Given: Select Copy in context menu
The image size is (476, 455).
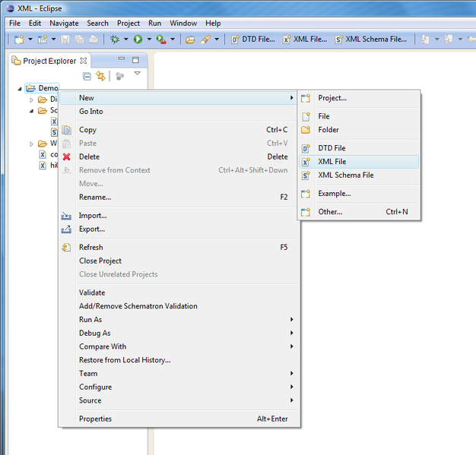Looking at the screenshot, I should (x=178, y=130).
